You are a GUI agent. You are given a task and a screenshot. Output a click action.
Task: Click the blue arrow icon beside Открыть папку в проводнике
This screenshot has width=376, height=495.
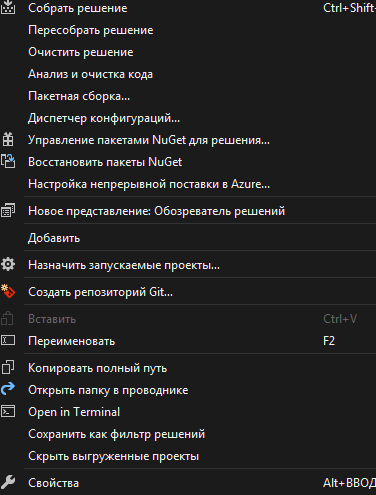point(8,389)
